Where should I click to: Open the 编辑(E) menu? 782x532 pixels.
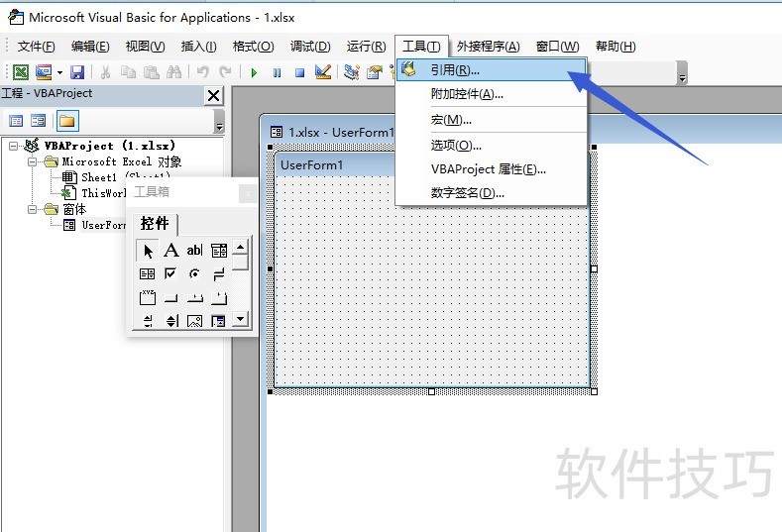[90, 47]
